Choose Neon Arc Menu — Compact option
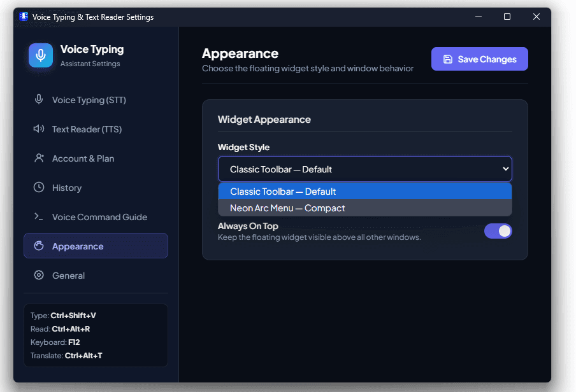Image resolution: width=576 pixels, height=392 pixels. point(364,207)
